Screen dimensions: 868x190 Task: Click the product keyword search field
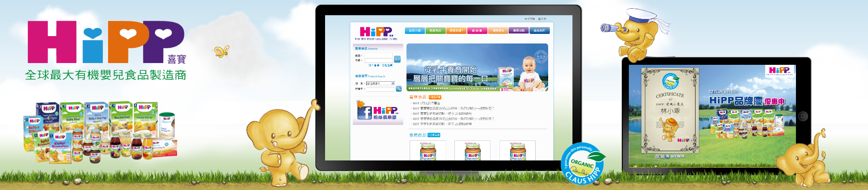click(381, 89)
